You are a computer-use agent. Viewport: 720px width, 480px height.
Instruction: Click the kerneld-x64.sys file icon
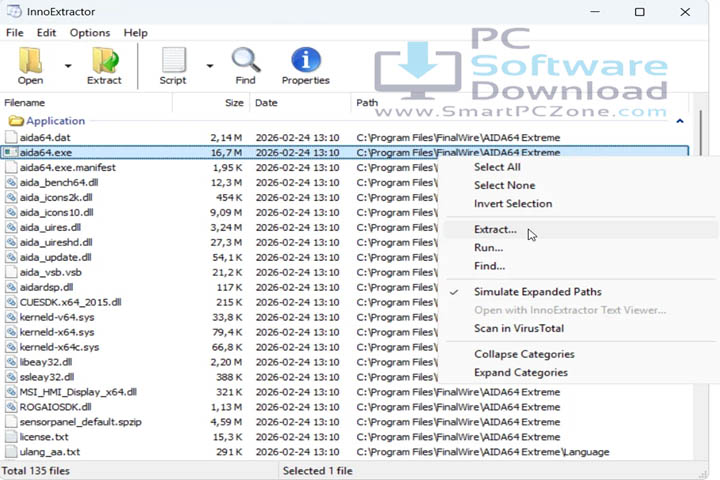(11, 332)
